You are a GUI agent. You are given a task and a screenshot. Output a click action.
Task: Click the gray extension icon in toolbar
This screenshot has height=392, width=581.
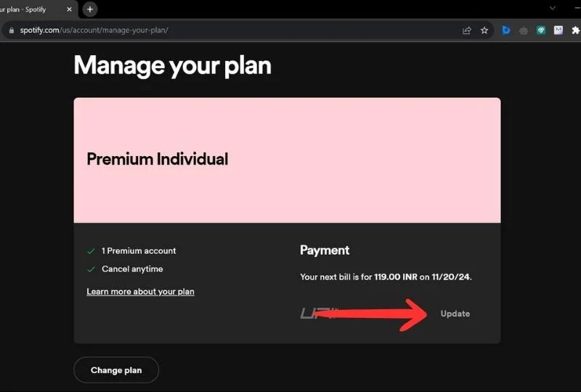(x=524, y=30)
